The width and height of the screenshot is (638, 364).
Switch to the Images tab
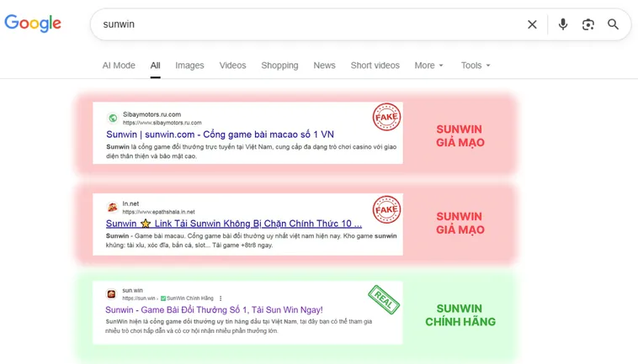[189, 66]
